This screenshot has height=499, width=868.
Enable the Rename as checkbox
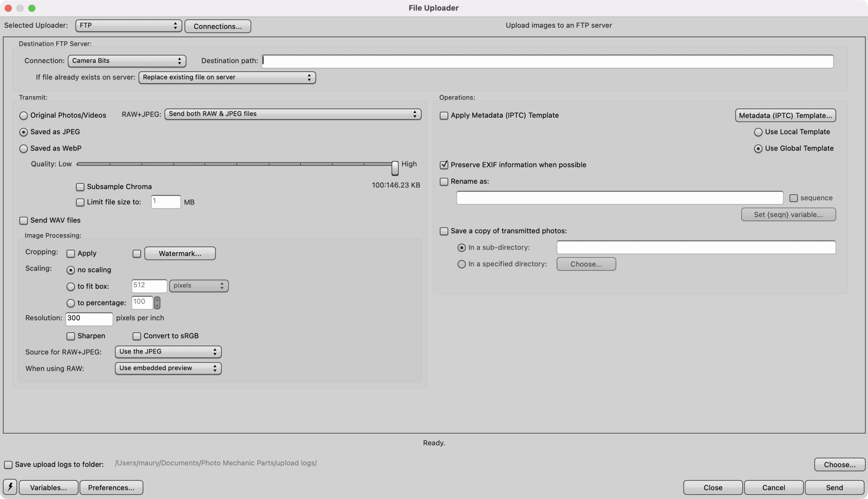(x=443, y=181)
